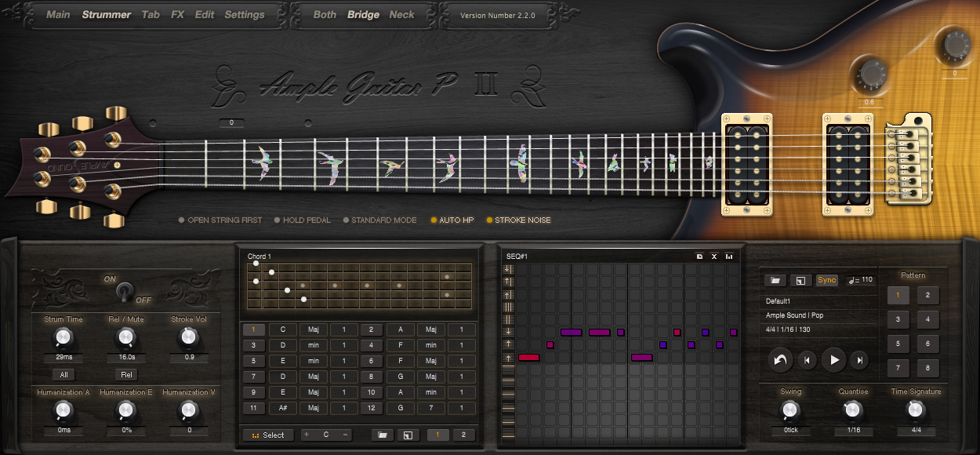Click the undo arrow in sequencer transport
The width and height of the screenshot is (980, 455).
781,360
